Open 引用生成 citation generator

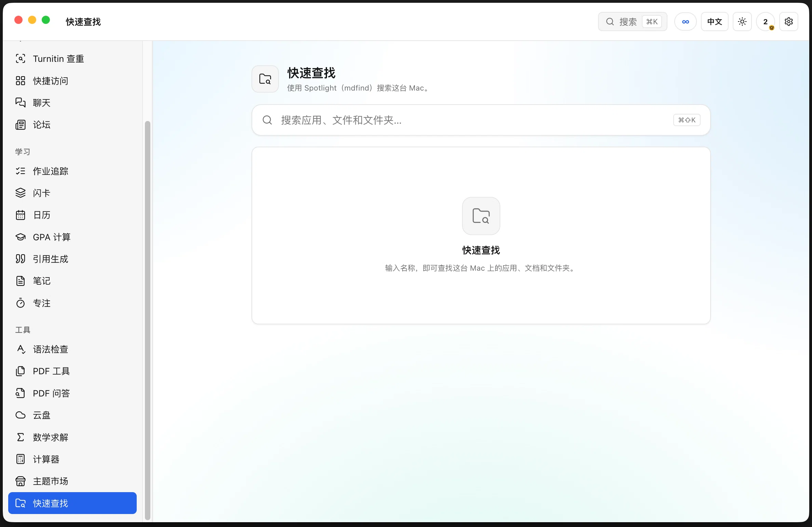click(x=72, y=259)
